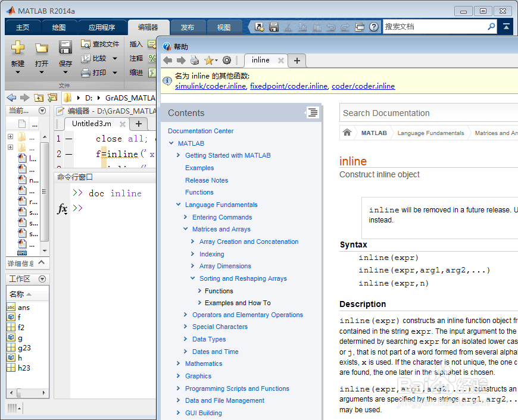The height and width of the screenshot is (420, 518).
Task: Click the help question mark in quick toolbar
Action: [374, 27]
